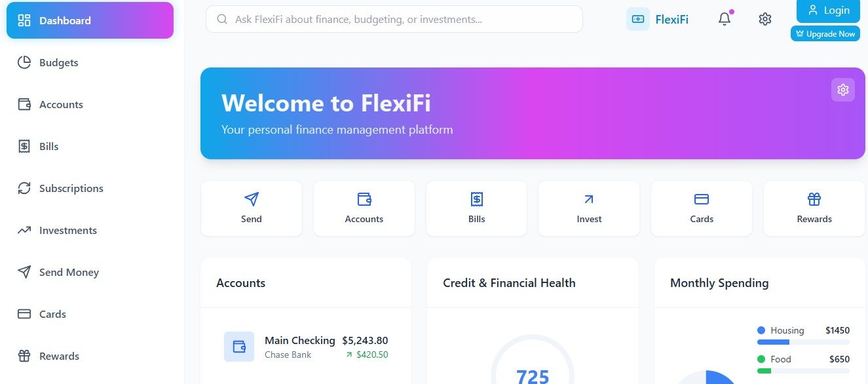Viewport: 868px width, 384px height.
Task: Select the Send quick action tile
Action: tap(252, 208)
